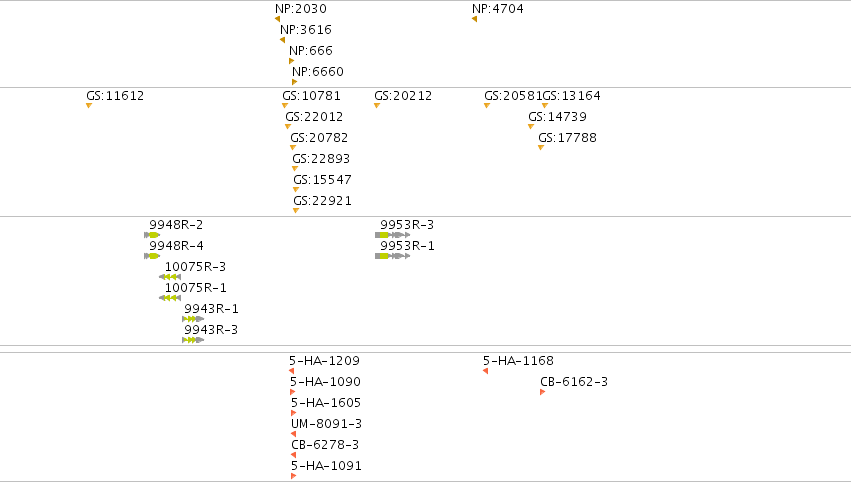Click the GS:22921 label text
851x482 pixels.
(322, 201)
